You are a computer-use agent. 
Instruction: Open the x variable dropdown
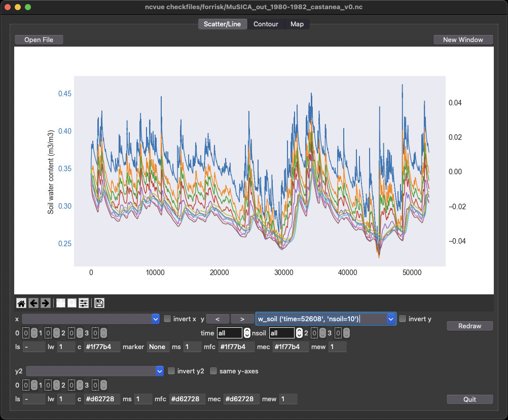[x=91, y=319]
